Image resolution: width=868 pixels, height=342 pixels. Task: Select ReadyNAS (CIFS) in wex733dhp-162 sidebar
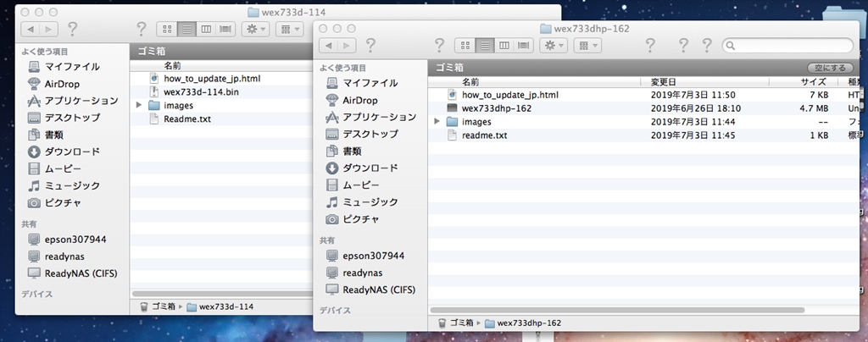click(370, 290)
